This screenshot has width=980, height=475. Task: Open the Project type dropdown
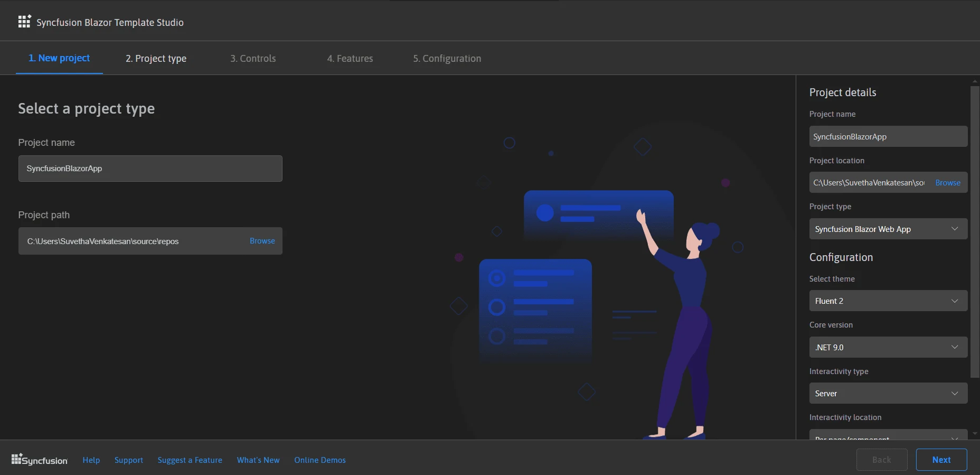coord(888,229)
